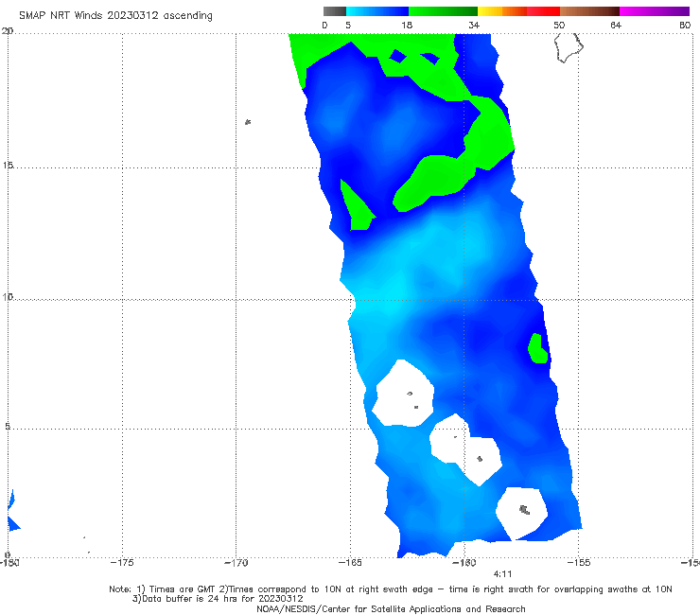Click the Hawaii island outline at map top right

pos(569,48)
